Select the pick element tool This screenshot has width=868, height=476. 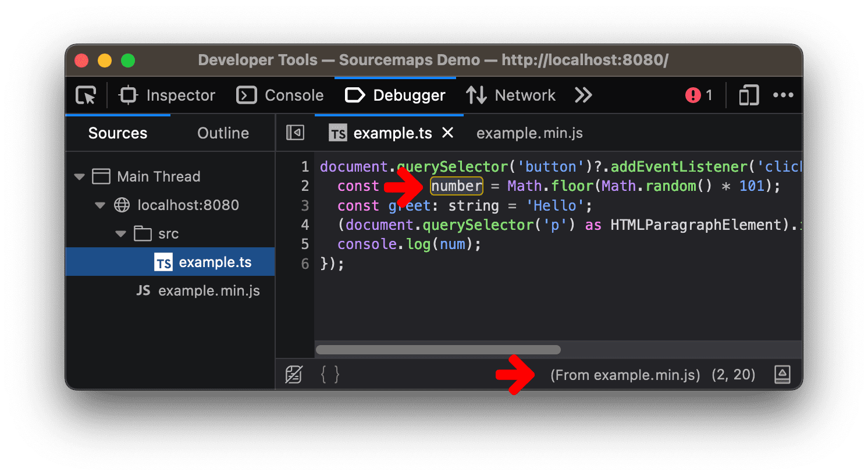tap(85, 95)
